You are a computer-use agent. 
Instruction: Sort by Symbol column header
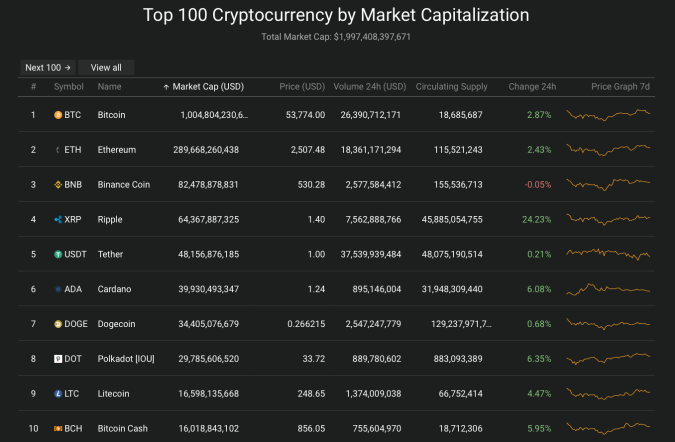68,87
